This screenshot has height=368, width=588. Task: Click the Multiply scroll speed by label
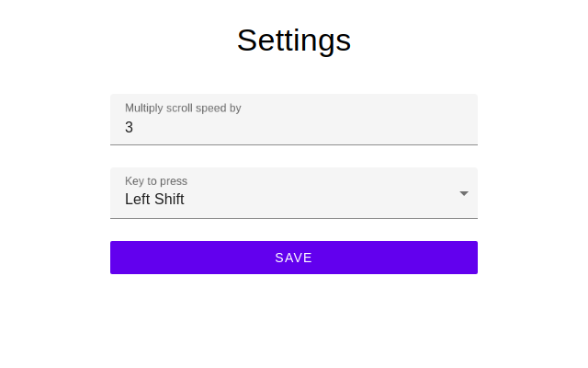[x=183, y=109]
